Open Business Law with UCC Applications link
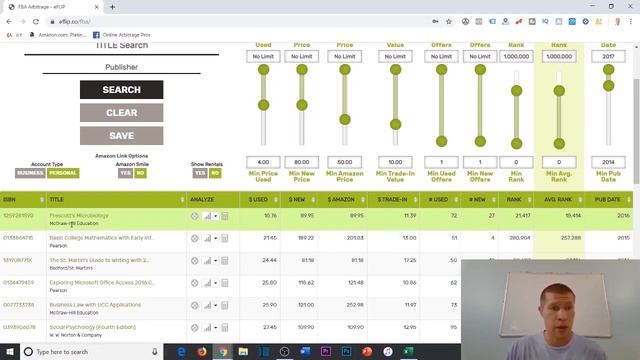 95,305
